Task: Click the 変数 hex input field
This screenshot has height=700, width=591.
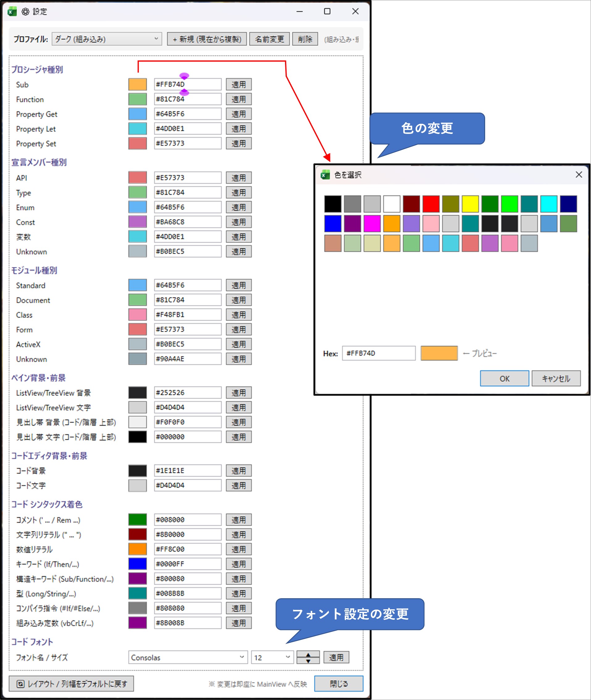Action: click(x=188, y=236)
